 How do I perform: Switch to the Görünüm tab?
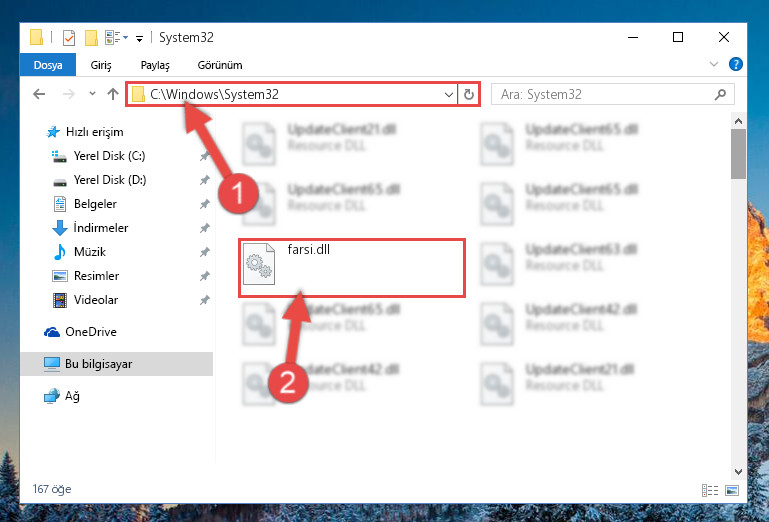coord(220,65)
